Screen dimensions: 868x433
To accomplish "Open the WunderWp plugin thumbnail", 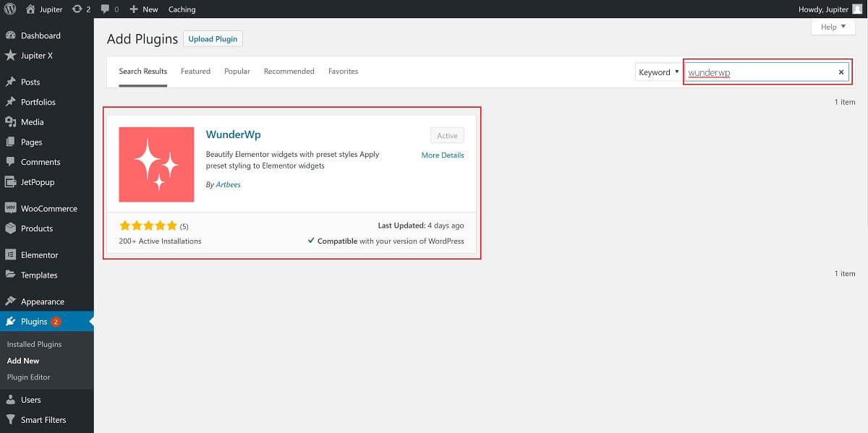I will click(x=156, y=165).
